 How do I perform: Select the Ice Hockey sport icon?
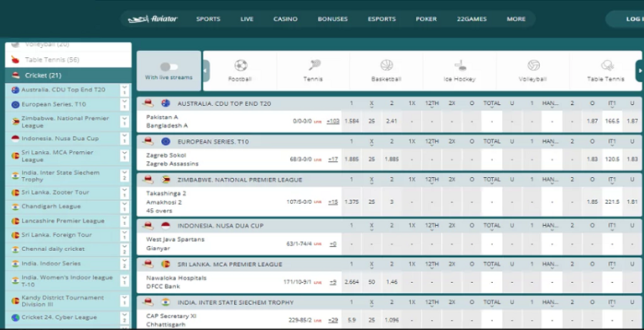(x=460, y=65)
